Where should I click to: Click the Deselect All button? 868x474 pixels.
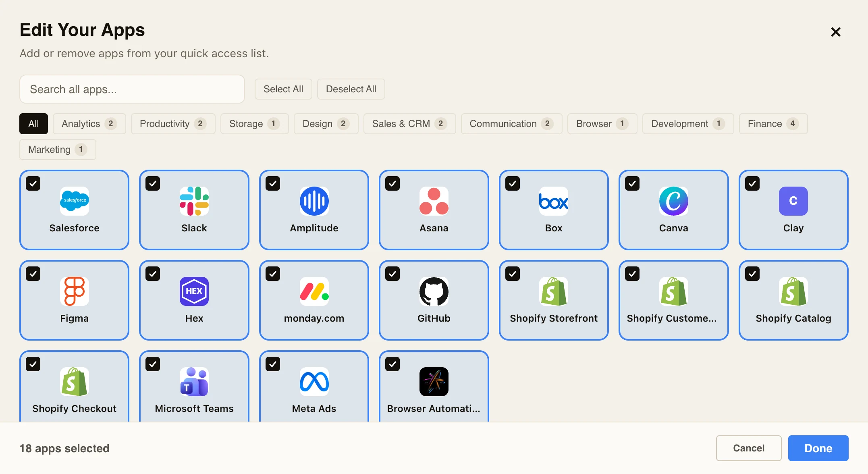coord(351,89)
